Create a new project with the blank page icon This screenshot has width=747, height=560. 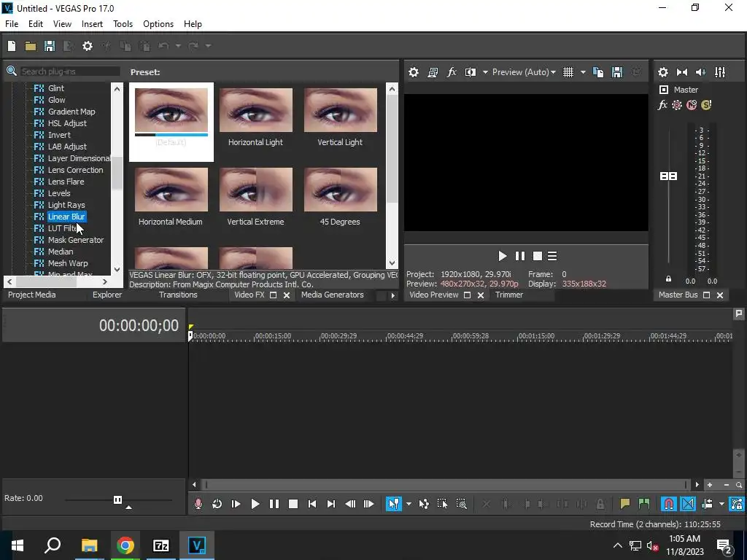(x=12, y=46)
